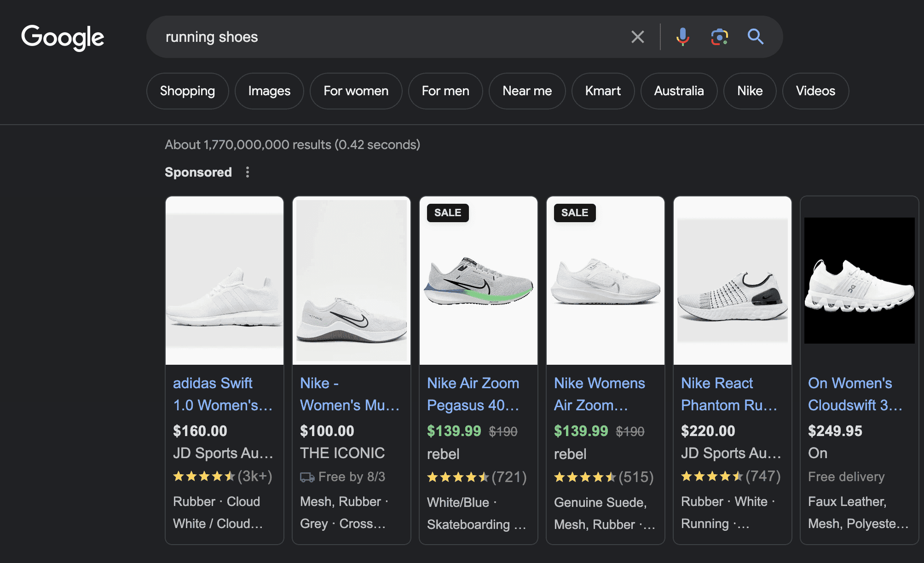Click the free delivery truck icon on THE ICONIC card
The height and width of the screenshot is (563, 924).
click(x=307, y=477)
